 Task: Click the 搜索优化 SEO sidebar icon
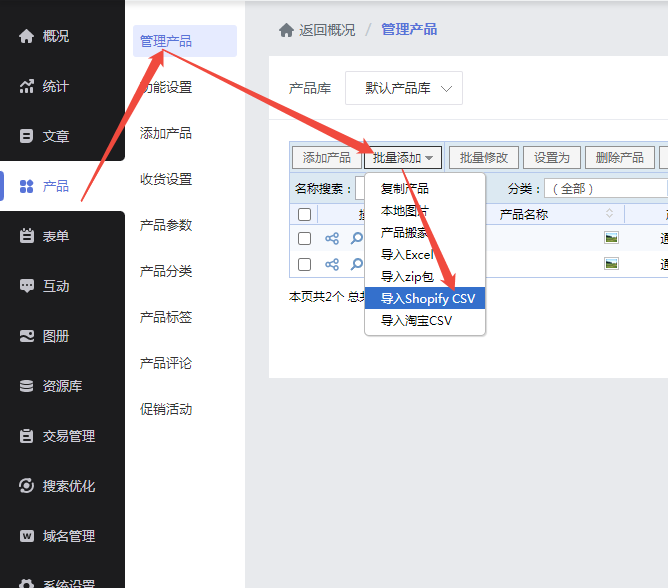point(27,486)
